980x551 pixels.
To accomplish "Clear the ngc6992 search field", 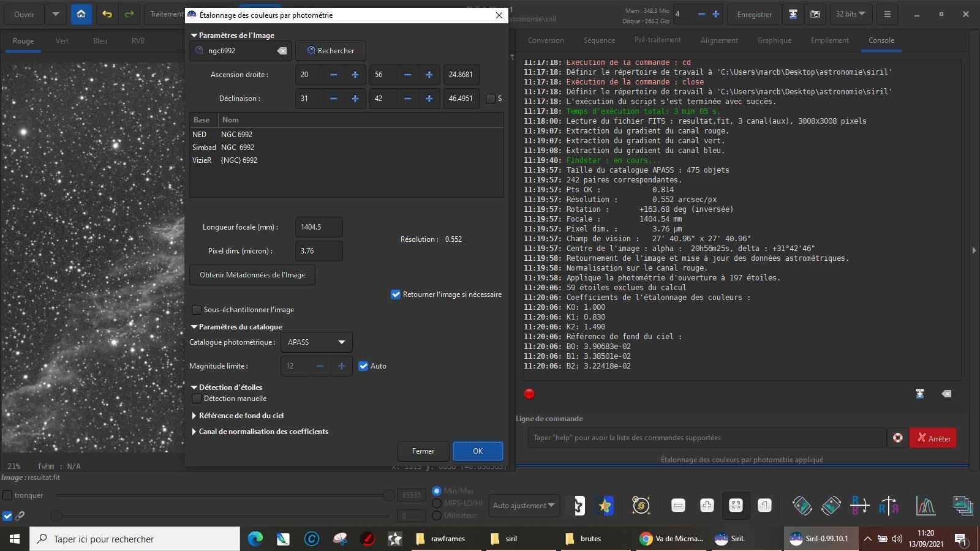I will (x=282, y=51).
